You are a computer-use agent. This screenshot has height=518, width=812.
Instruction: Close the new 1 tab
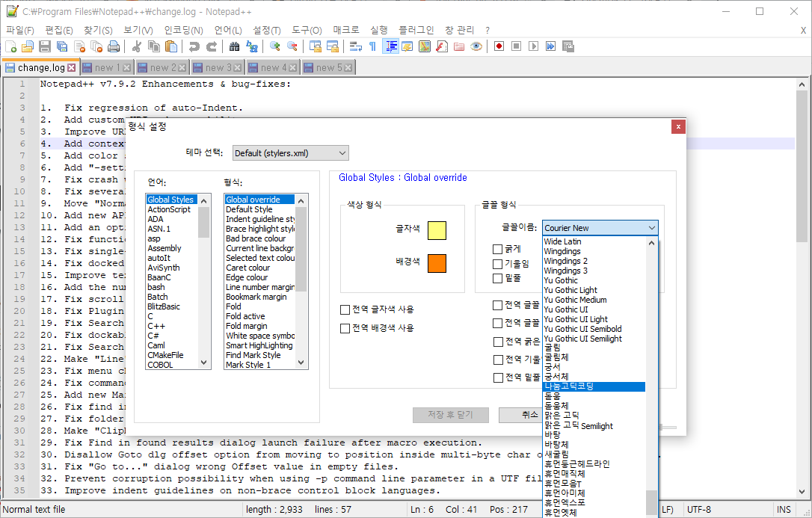click(x=127, y=68)
